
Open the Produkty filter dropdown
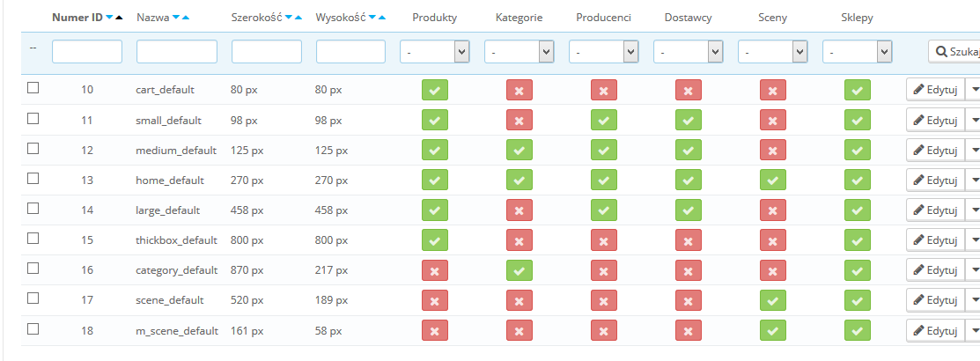[x=435, y=53]
